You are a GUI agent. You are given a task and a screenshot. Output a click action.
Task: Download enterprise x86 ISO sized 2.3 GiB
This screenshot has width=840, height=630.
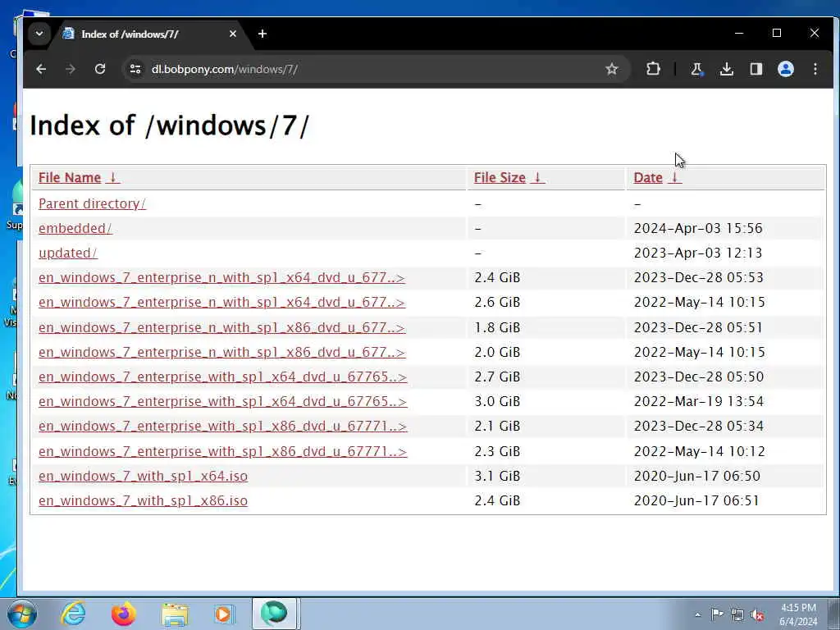coord(223,451)
